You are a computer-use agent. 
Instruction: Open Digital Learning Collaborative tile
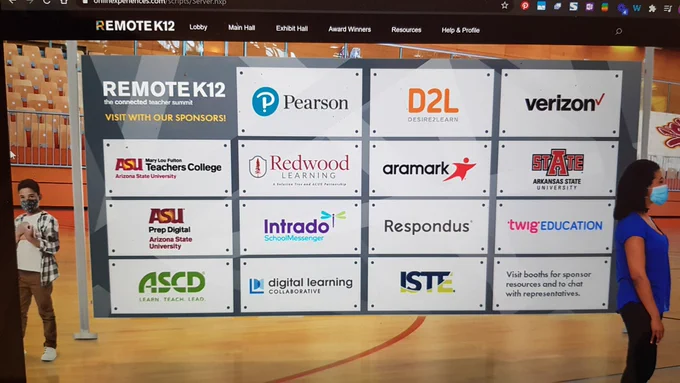pyautogui.click(x=300, y=285)
